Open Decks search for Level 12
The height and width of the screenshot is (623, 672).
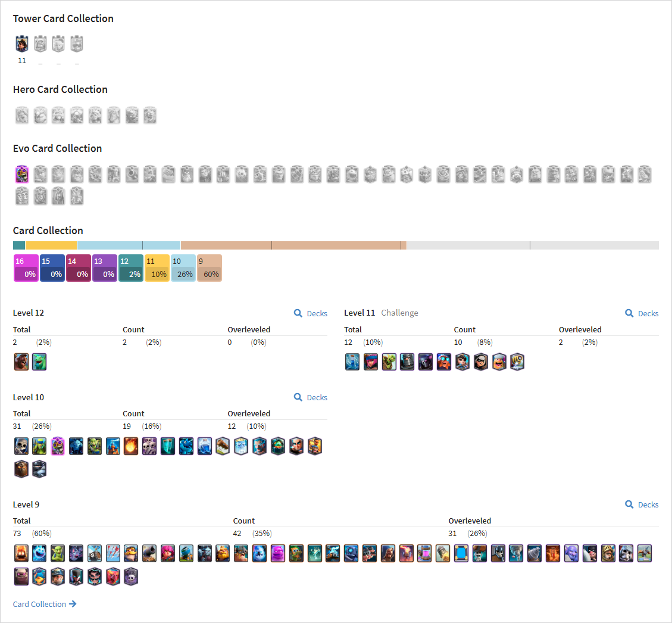(311, 313)
